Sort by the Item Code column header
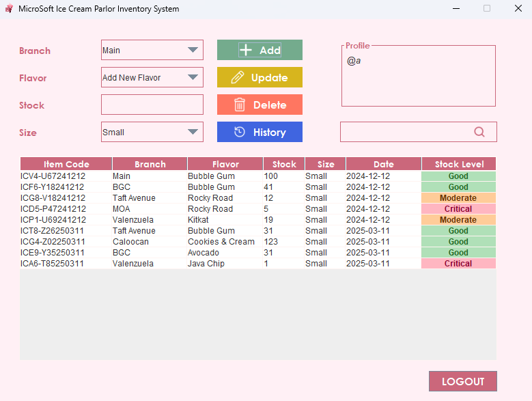 pyautogui.click(x=66, y=164)
